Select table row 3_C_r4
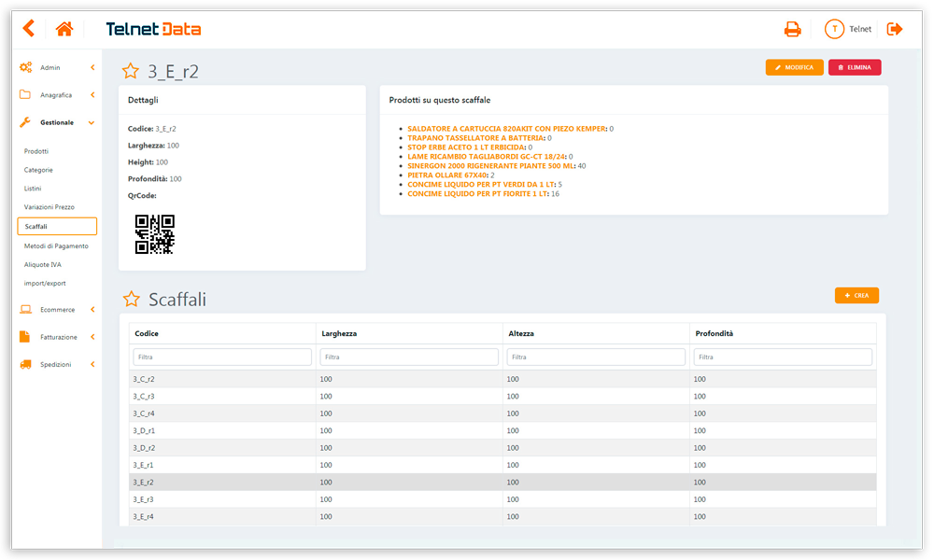 502,413
